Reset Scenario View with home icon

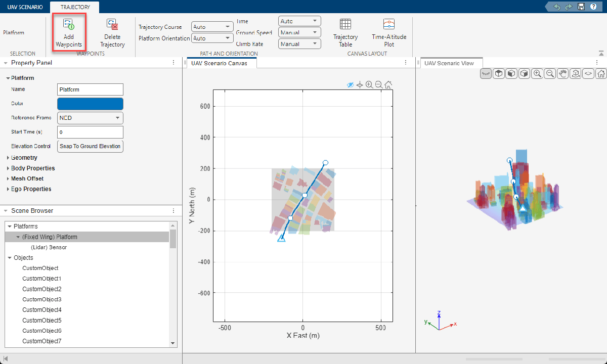[x=601, y=73]
